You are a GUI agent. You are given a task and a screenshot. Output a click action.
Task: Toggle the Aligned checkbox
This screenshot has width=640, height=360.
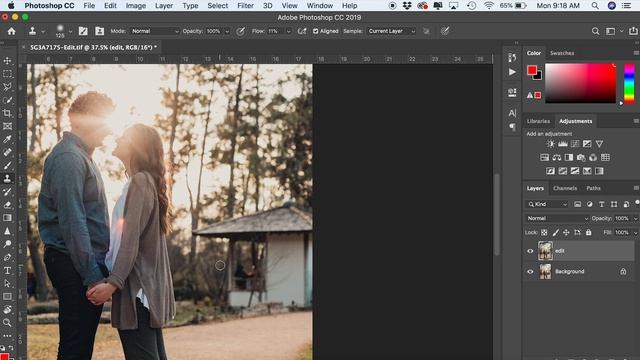tap(316, 31)
